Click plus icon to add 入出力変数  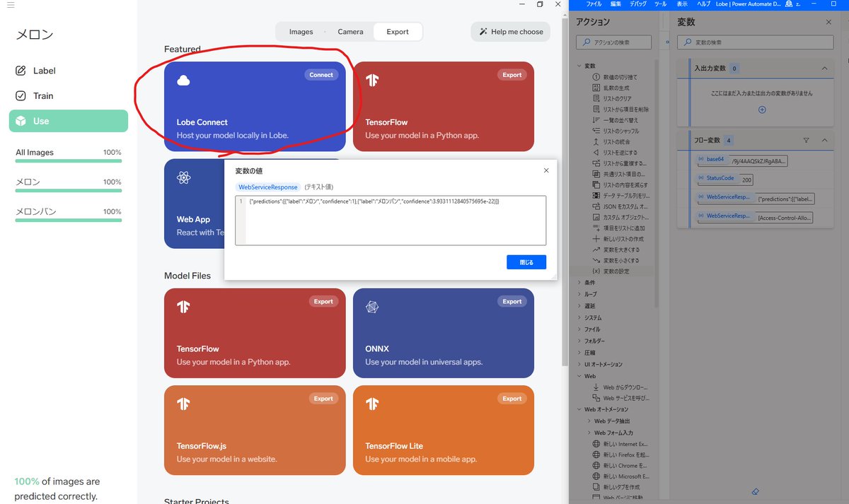tap(762, 110)
